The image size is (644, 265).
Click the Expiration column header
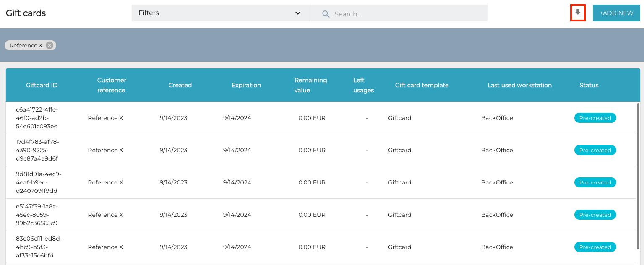(246, 85)
